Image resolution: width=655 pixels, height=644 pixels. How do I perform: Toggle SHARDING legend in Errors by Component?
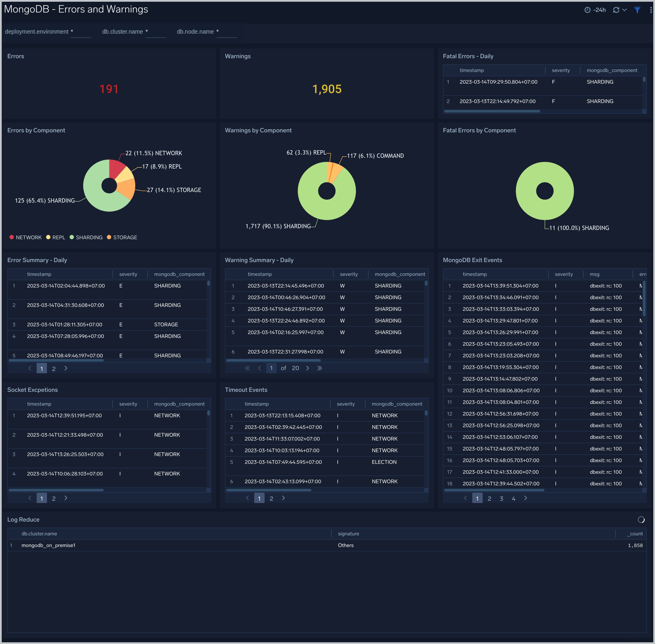click(x=86, y=238)
